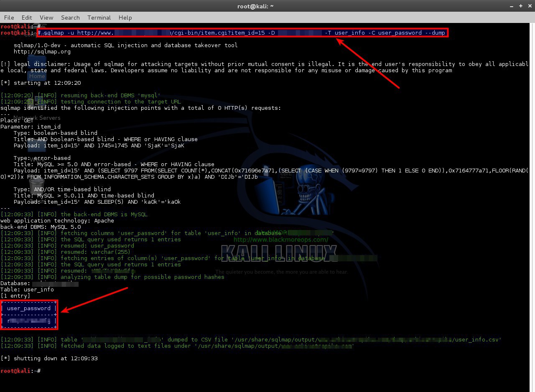Image resolution: width=535 pixels, height=392 pixels.
Task: Click the 'Type: error-based' line
Action: tap(42, 158)
